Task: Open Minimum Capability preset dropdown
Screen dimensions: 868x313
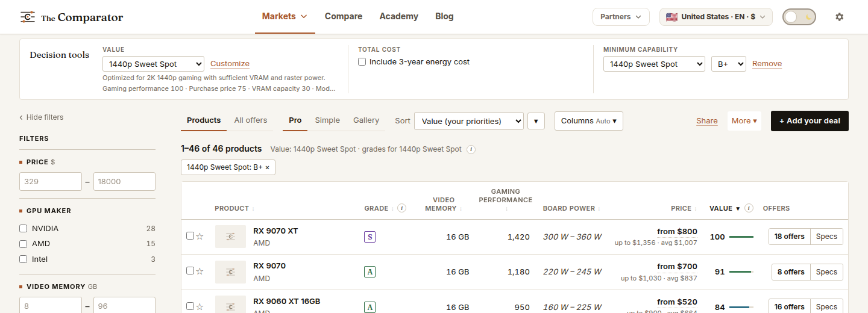Action: coord(654,64)
